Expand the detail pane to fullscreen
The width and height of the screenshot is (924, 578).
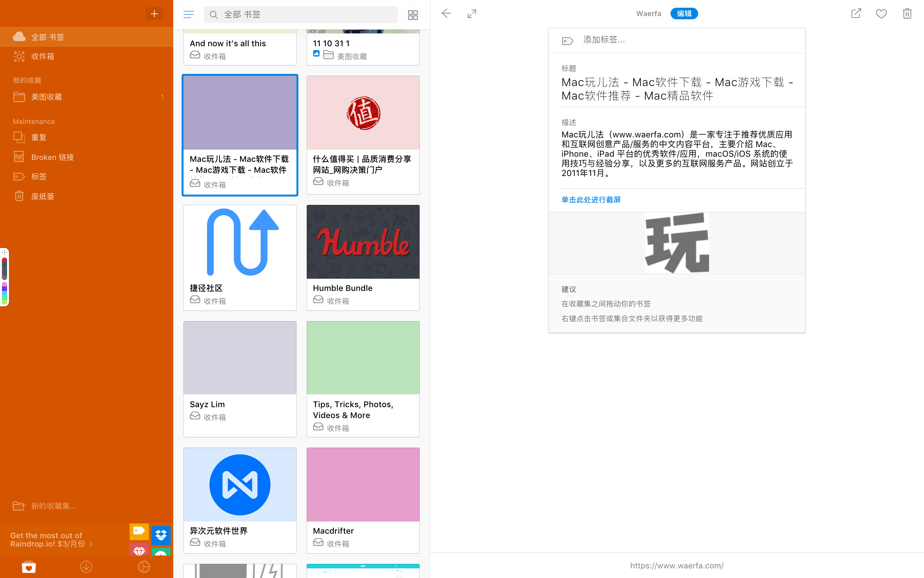(x=472, y=14)
